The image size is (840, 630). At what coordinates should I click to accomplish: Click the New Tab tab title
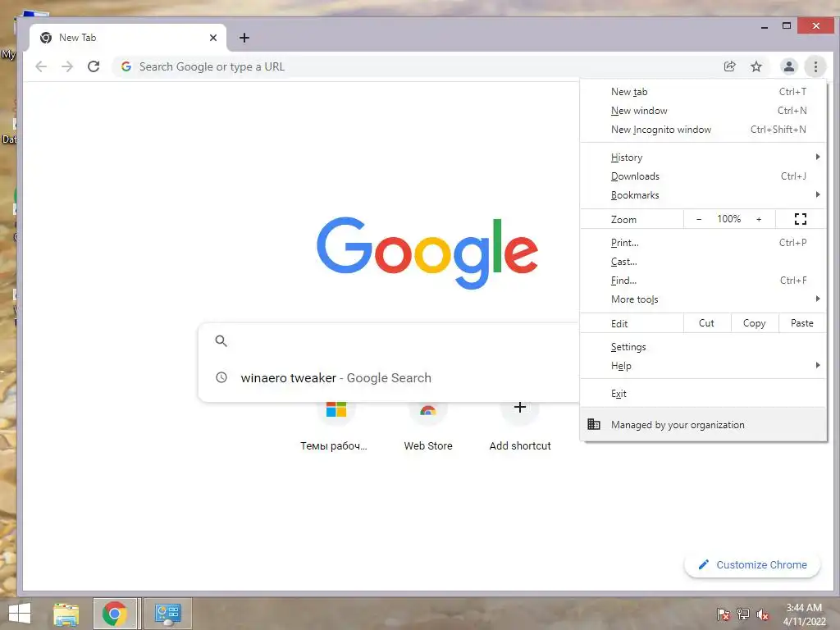[78, 38]
